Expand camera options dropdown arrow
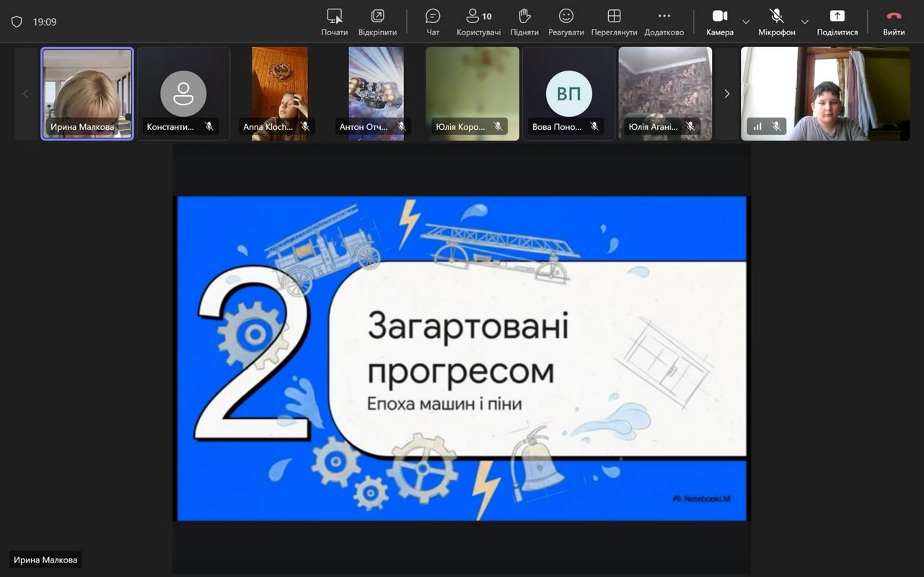924x577 pixels. [x=746, y=22]
